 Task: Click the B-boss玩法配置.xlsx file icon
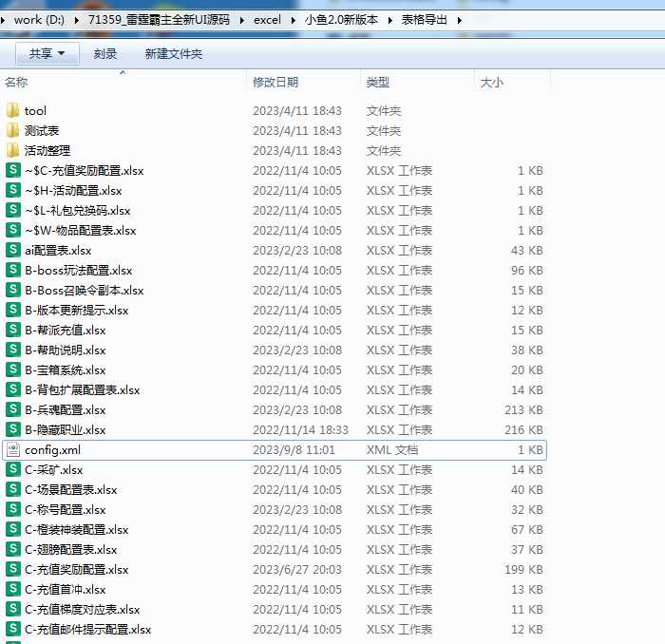pos(12,271)
